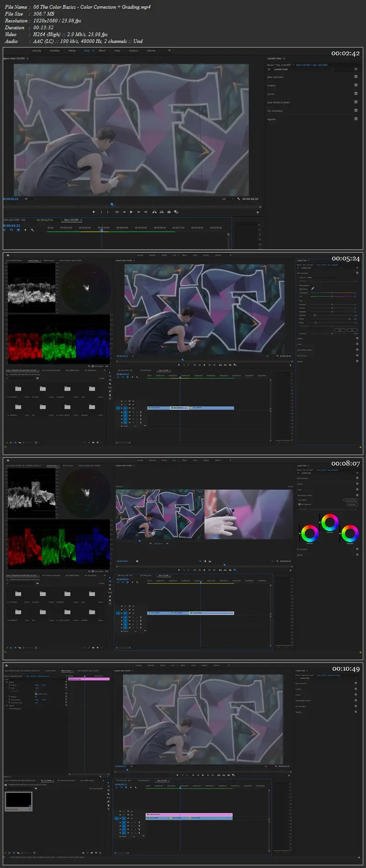This screenshot has height=868, width=366.
Task: Open monitor settings wrench in the 00:02:42 frame
Action: (x=239, y=199)
